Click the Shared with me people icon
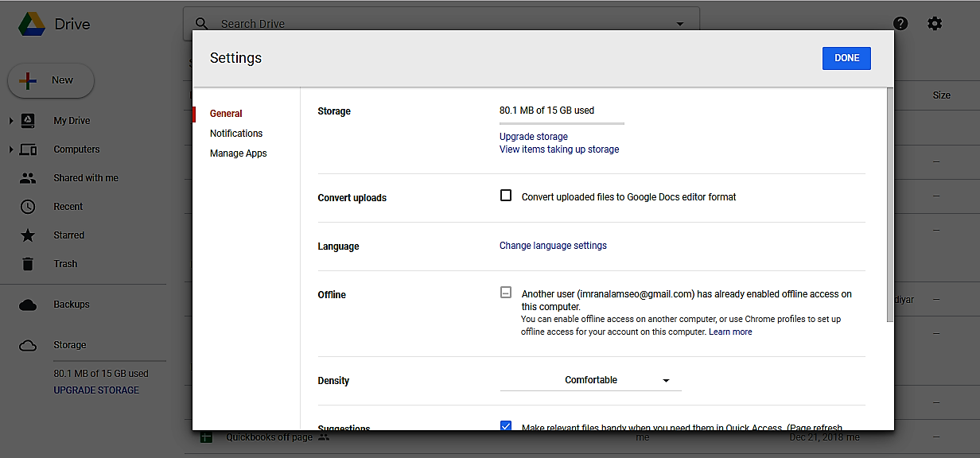The width and height of the screenshot is (980, 458). tap(28, 178)
